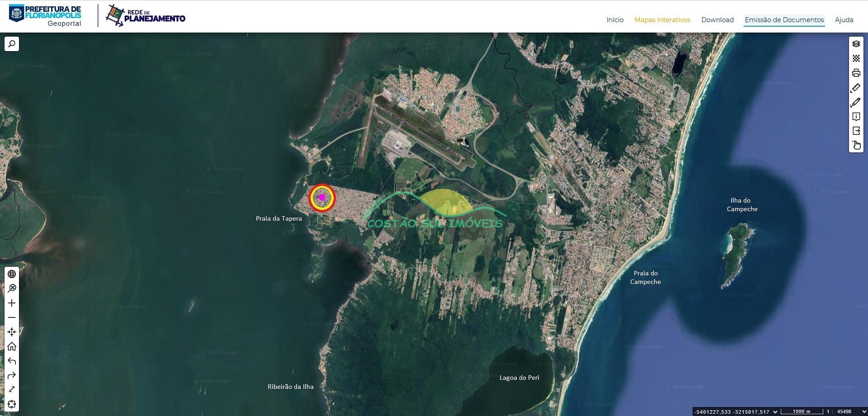Image resolution: width=868 pixels, height=416 pixels.
Task: Select the pointing hand tool
Action: pyautogui.click(x=856, y=145)
